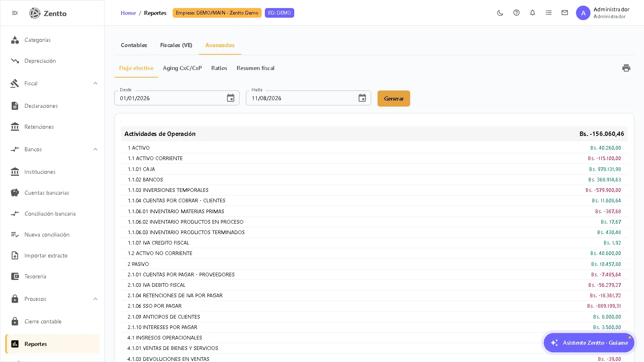Open the Desde date calendar picker
Image resolution: width=644 pixels, height=362 pixels.
[x=231, y=98]
